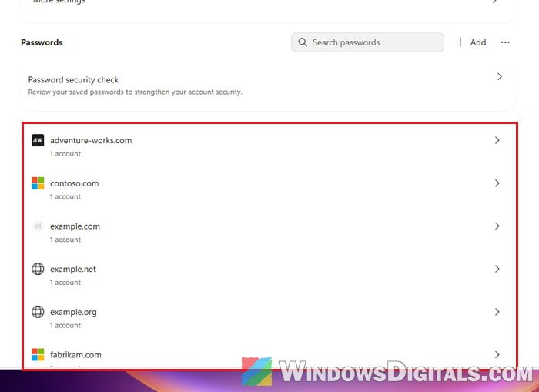Expand the example.net entry chevron
Screen dimensions: 539x392
tap(497, 269)
